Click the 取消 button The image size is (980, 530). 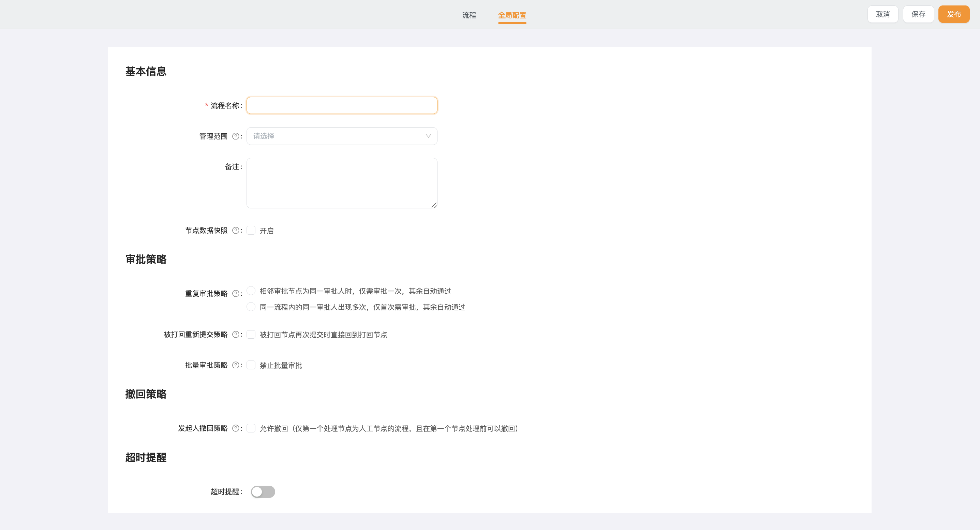[x=882, y=14]
